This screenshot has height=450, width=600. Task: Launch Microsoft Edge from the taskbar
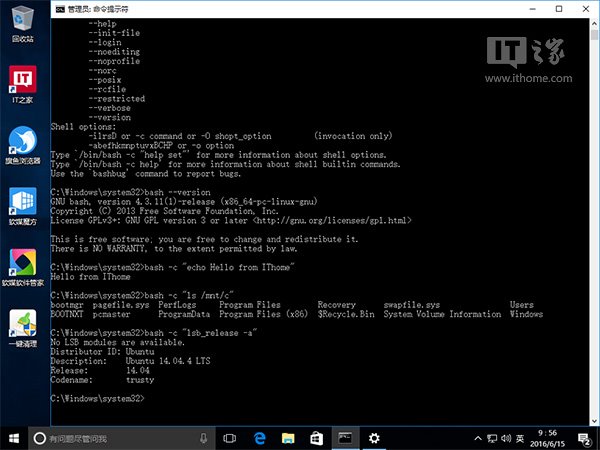tap(259, 439)
